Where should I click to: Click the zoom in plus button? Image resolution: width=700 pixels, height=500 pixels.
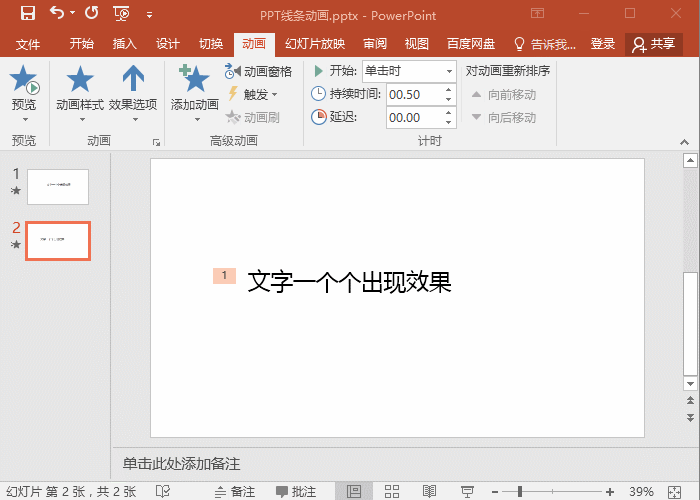pyautogui.click(x=610, y=492)
